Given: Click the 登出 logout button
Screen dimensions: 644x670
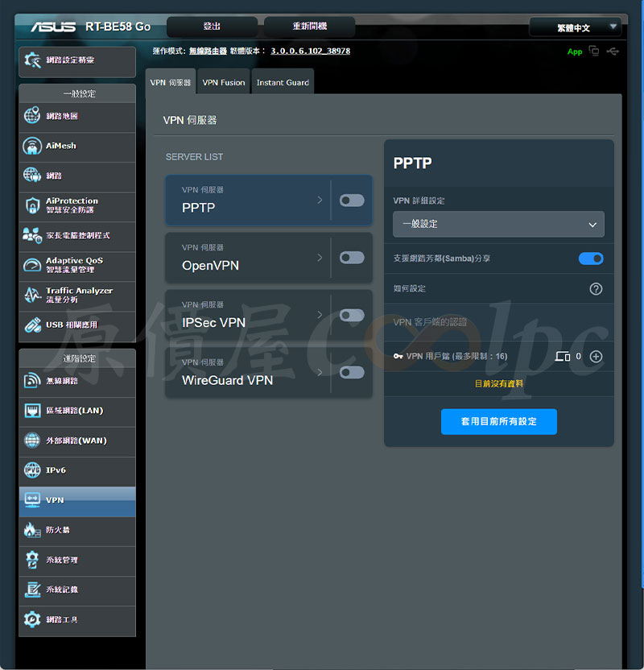Looking at the screenshot, I should pos(212,27).
